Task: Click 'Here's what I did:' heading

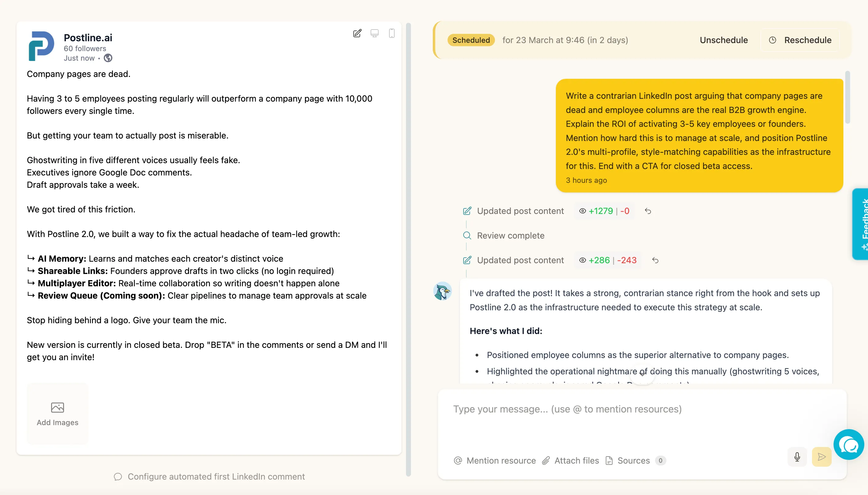Action: 506,331
